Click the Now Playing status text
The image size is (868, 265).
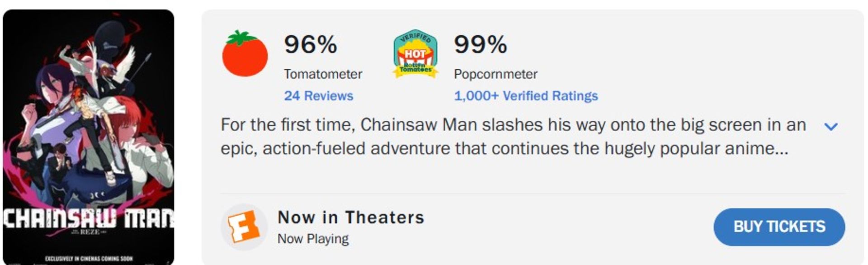click(313, 239)
